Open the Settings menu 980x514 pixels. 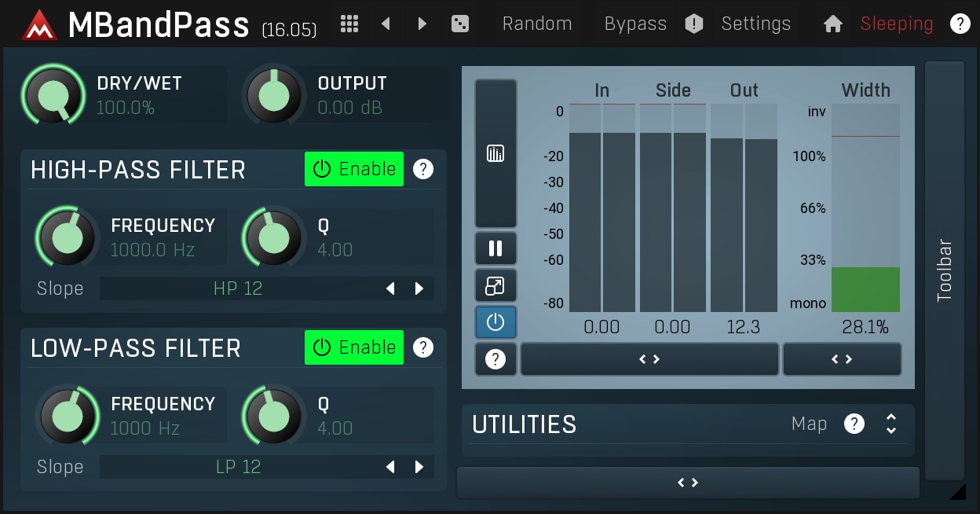(x=755, y=24)
